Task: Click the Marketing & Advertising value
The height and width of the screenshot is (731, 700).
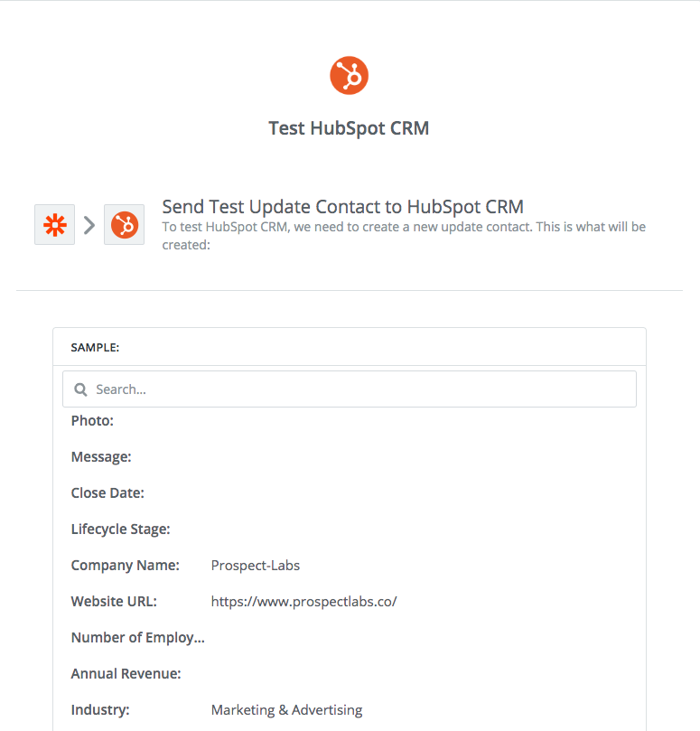Action: pos(286,710)
